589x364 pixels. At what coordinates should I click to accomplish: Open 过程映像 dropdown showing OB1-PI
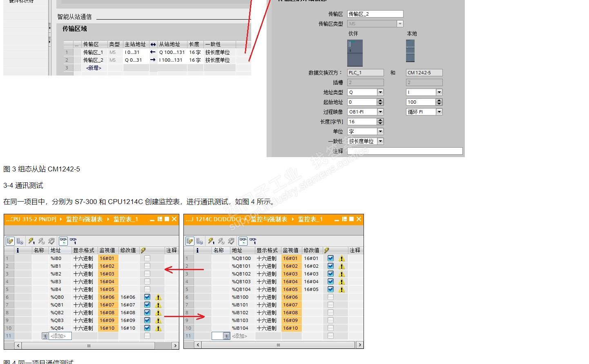click(380, 112)
